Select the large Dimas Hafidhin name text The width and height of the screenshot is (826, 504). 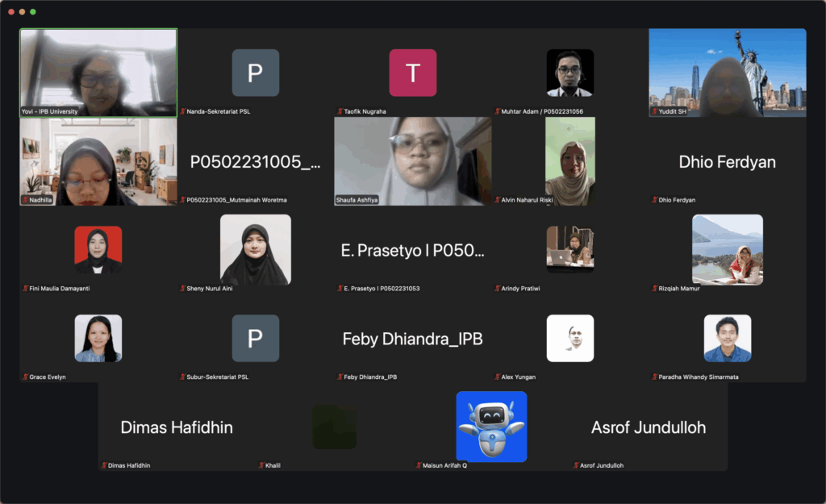tap(177, 427)
